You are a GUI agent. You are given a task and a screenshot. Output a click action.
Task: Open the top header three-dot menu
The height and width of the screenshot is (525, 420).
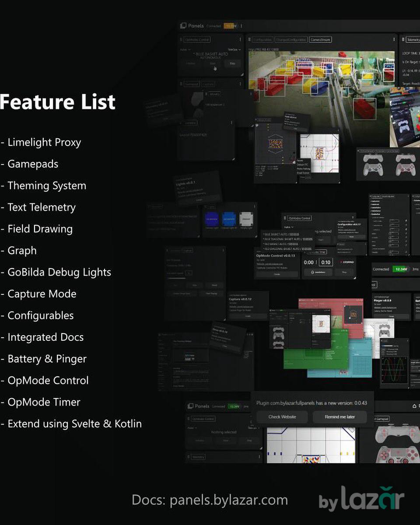click(x=241, y=26)
